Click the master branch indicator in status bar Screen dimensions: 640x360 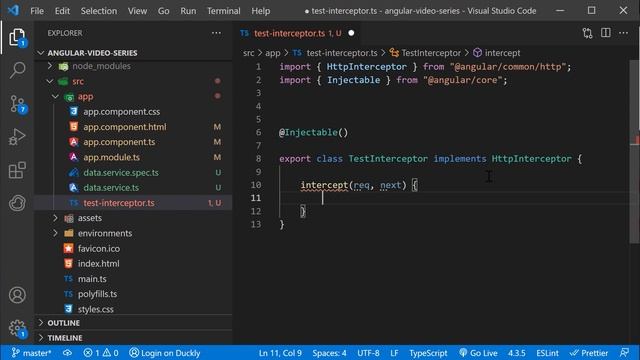pos(31,353)
